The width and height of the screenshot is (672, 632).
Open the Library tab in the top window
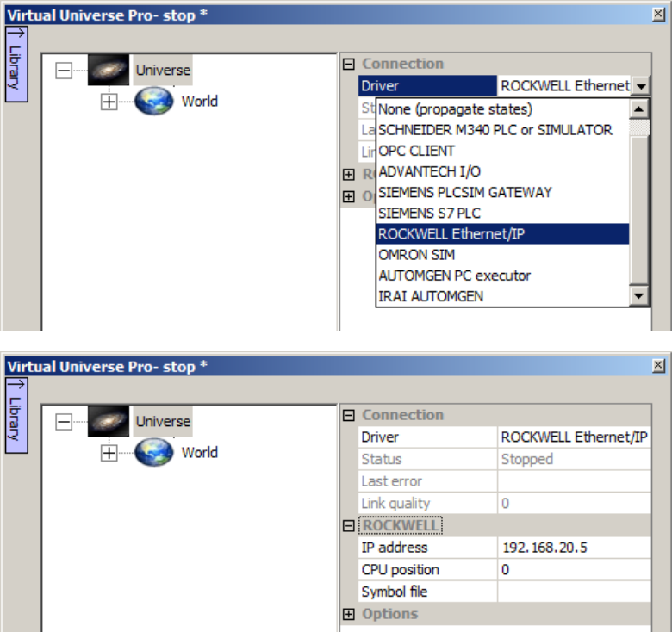(x=16, y=65)
